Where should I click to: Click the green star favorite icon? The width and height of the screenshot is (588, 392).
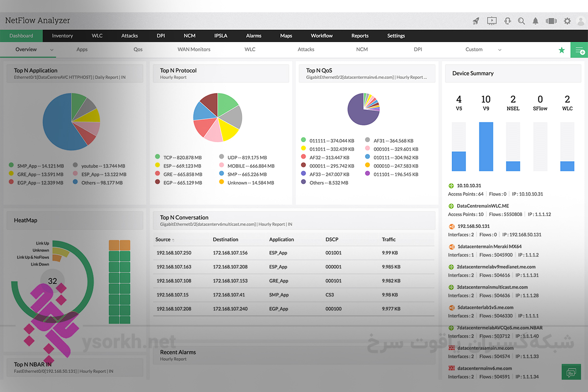click(x=562, y=50)
